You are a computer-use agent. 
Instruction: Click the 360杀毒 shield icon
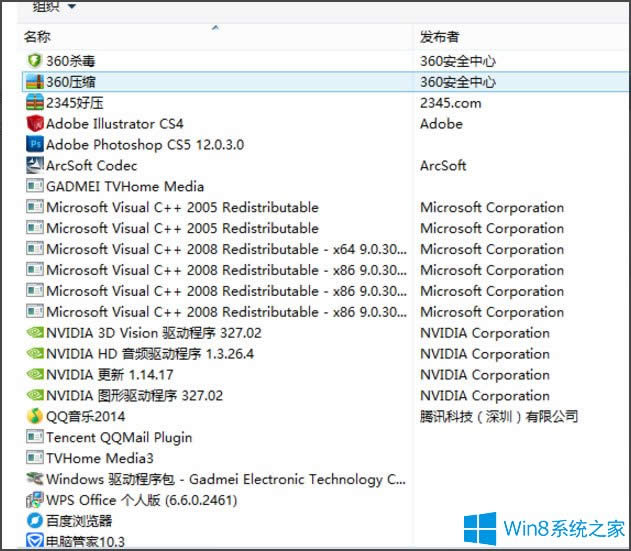34,61
